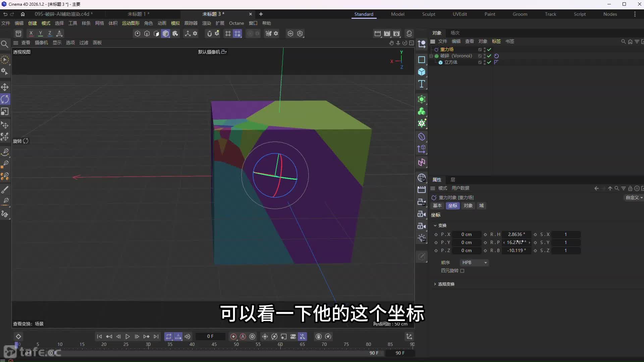644x362 pixels.
Task: Toggle the X axis lock icon
Action: click(31, 33)
